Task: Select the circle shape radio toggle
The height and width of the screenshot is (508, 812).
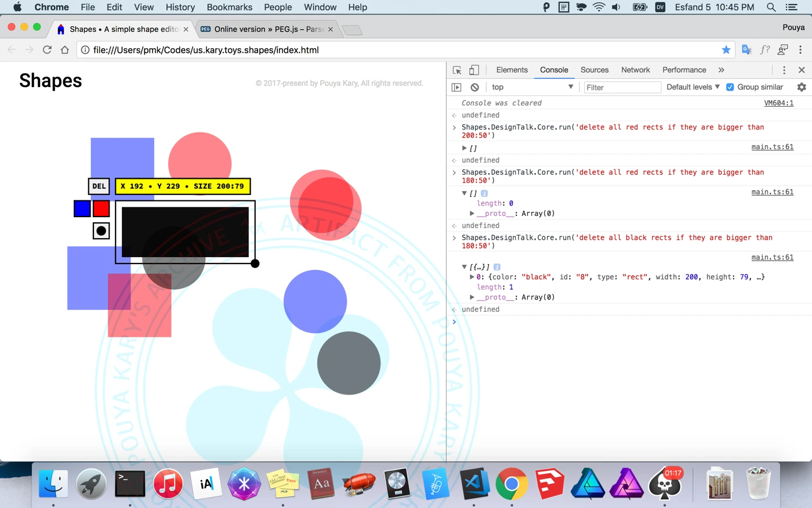Action: click(x=101, y=231)
